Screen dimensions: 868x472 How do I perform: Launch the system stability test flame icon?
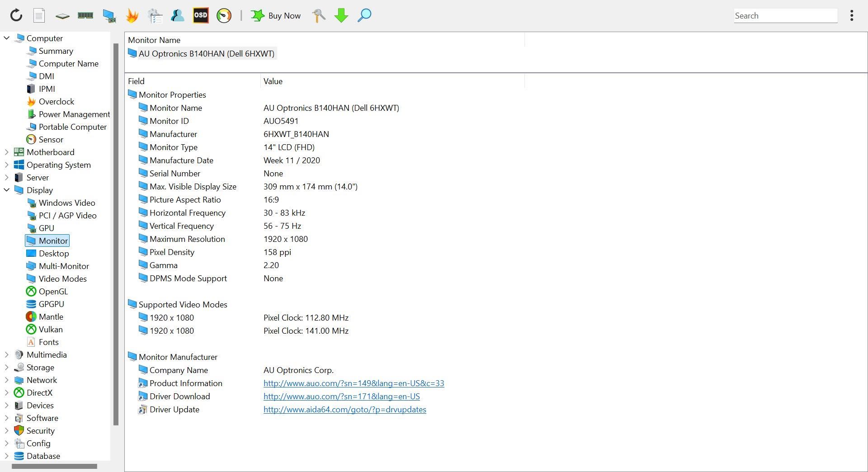[132, 15]
